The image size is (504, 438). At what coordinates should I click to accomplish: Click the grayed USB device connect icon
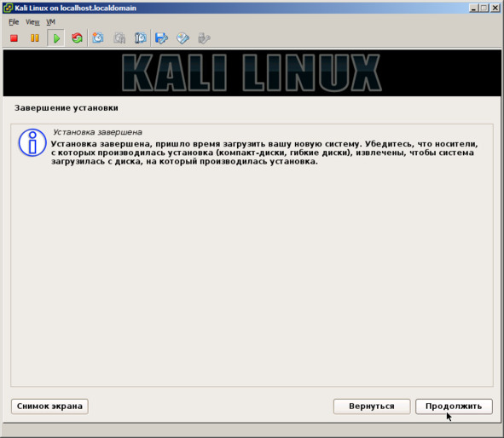point(204,38)
